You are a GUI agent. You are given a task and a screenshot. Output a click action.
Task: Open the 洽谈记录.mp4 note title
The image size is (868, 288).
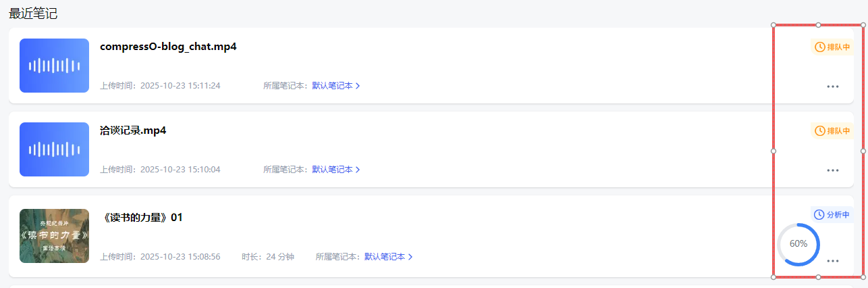133,130
